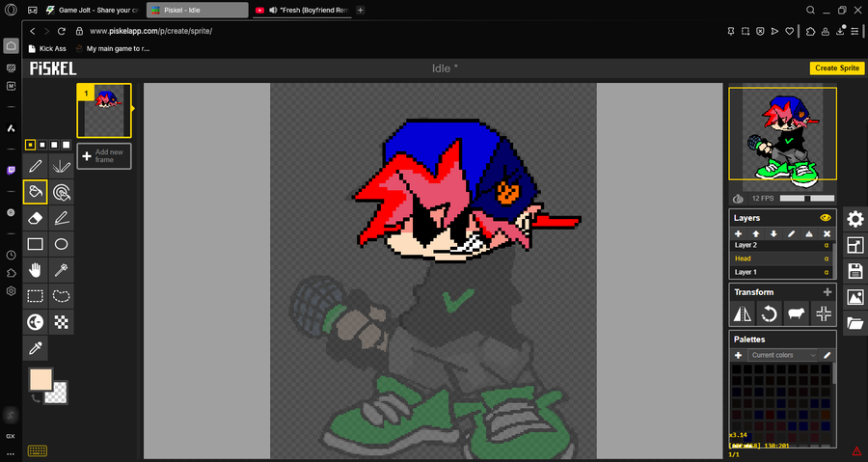Move the selected layer up
The width and height of the screenshot is (868, 462).
(x=755, y=234)
